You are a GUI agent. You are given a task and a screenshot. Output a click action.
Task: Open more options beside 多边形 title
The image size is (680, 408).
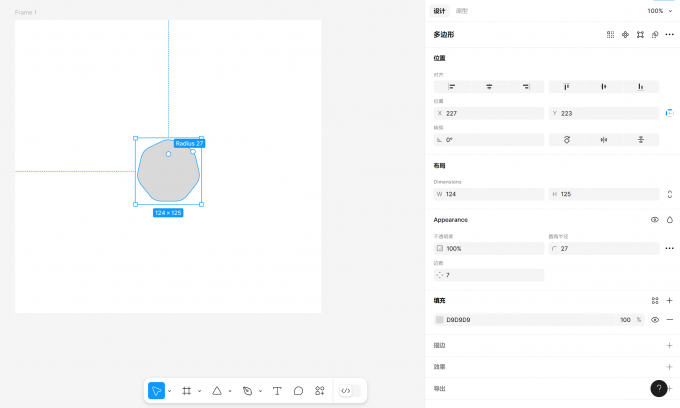[670, 35]
